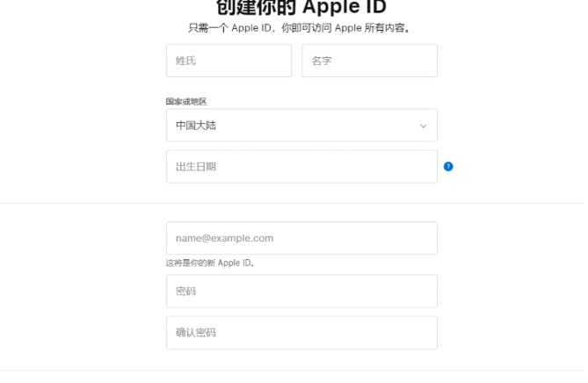Focus the 密码 password field
Image resolution: width=588 pixels, height=383 pixels.
(x=301, y=291)
